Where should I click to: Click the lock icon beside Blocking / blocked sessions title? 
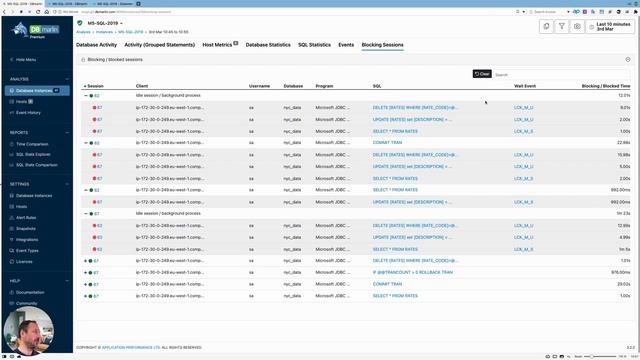(x=83, y=60)
